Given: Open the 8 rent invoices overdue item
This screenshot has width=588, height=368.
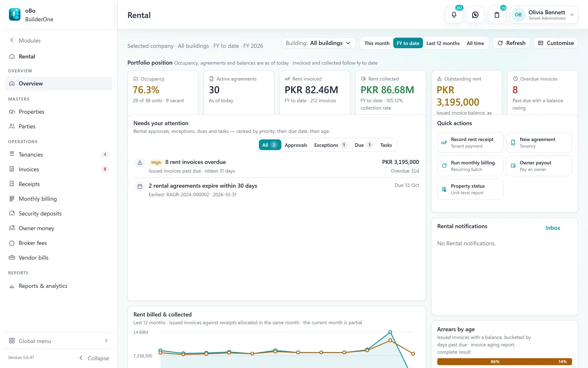Looking at the screenshot, I should pos(276,166).
